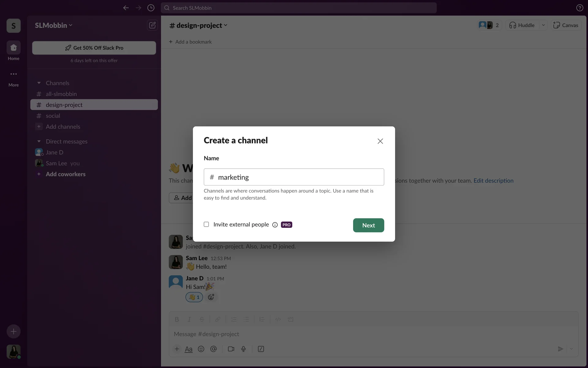The width and height of the screenshot is (588, 368).
Task: Click the Edit description link
Action: tap(493, 181)
